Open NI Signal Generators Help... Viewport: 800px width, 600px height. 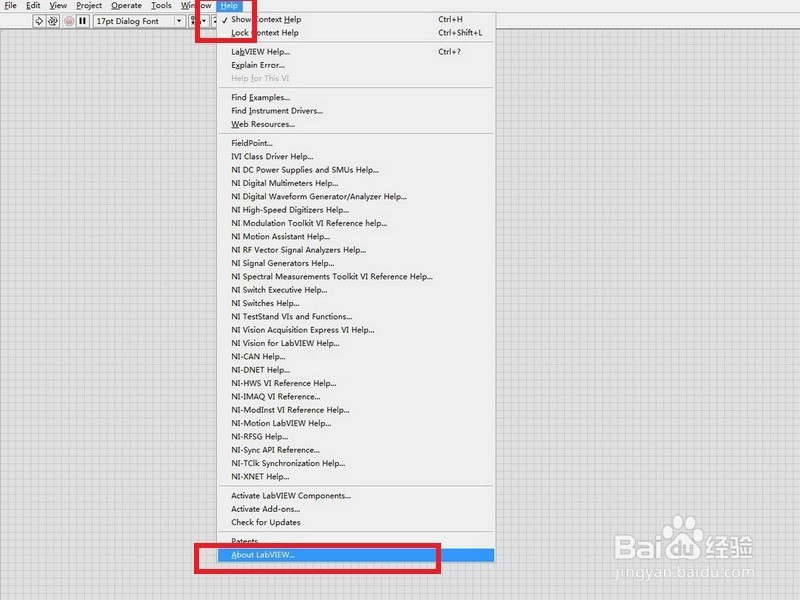[356, 263]
